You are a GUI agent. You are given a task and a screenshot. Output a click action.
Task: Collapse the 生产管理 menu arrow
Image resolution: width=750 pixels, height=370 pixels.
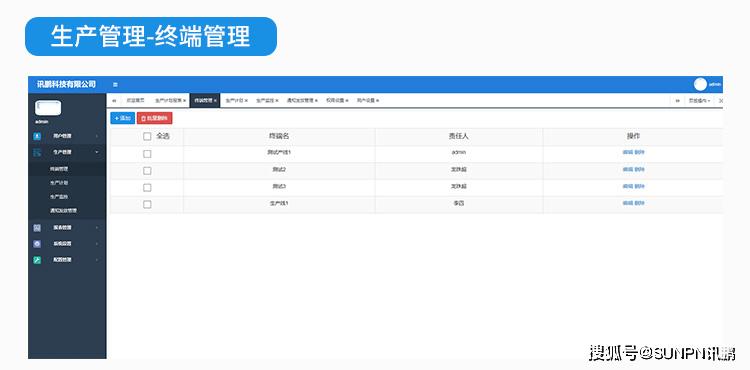(x=97, y=152)
